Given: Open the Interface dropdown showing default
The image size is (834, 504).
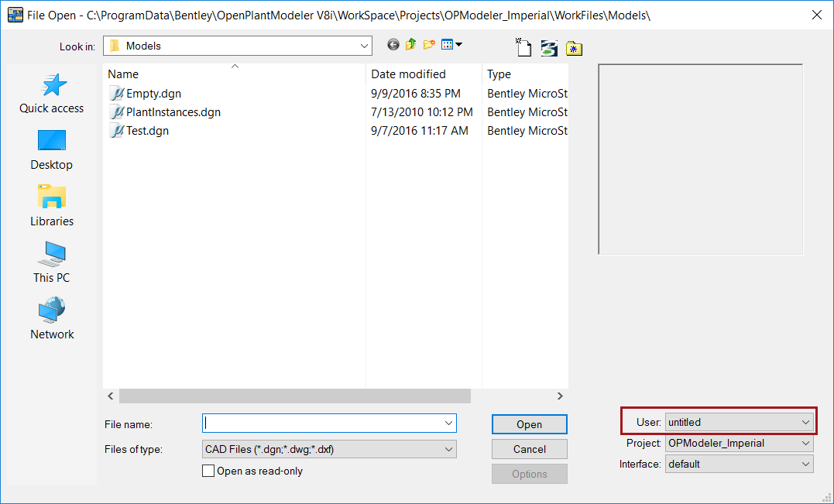Looking at the screenshot, I should pyautogui.click(x=740, y=464).
